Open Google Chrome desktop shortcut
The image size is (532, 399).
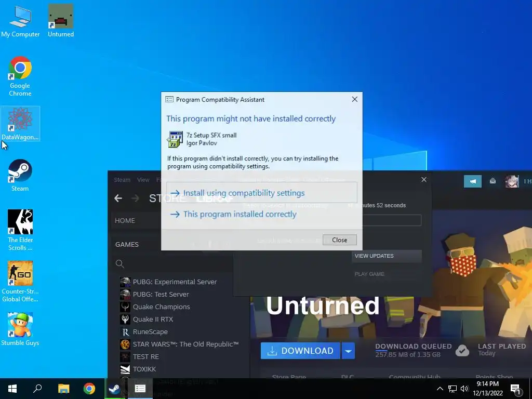tap(20, 76)
